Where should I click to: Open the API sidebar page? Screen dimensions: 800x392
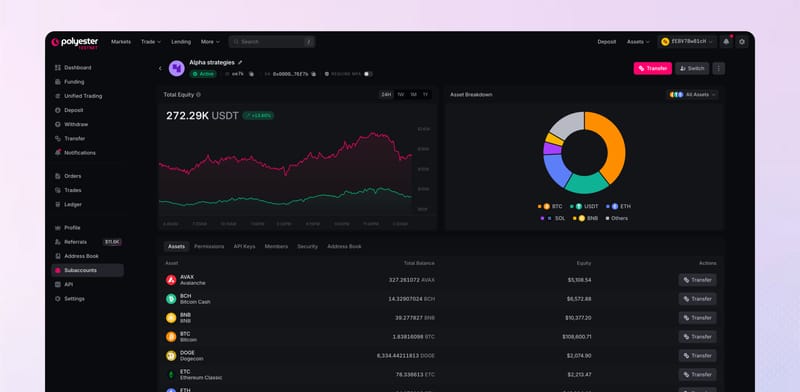(x=87, y=284)
